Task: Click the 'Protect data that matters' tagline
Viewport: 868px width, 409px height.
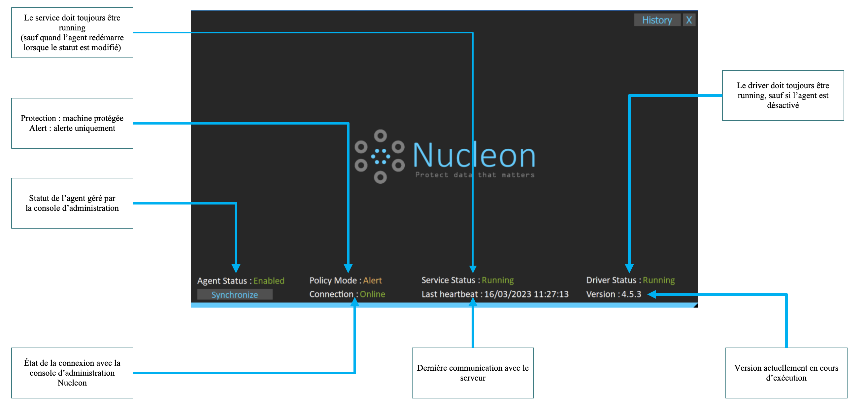Action: click(475, 175)
